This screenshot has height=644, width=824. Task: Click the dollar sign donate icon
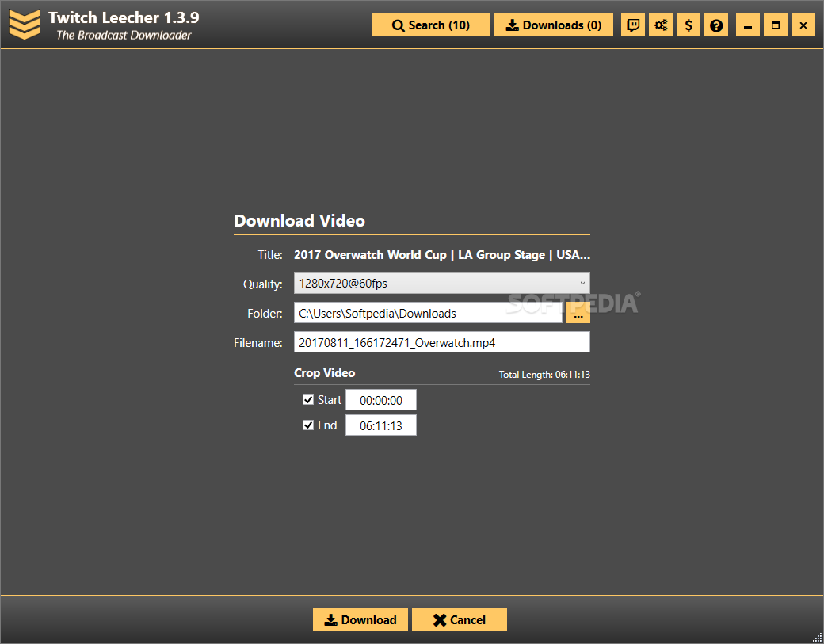coord(689,25)
